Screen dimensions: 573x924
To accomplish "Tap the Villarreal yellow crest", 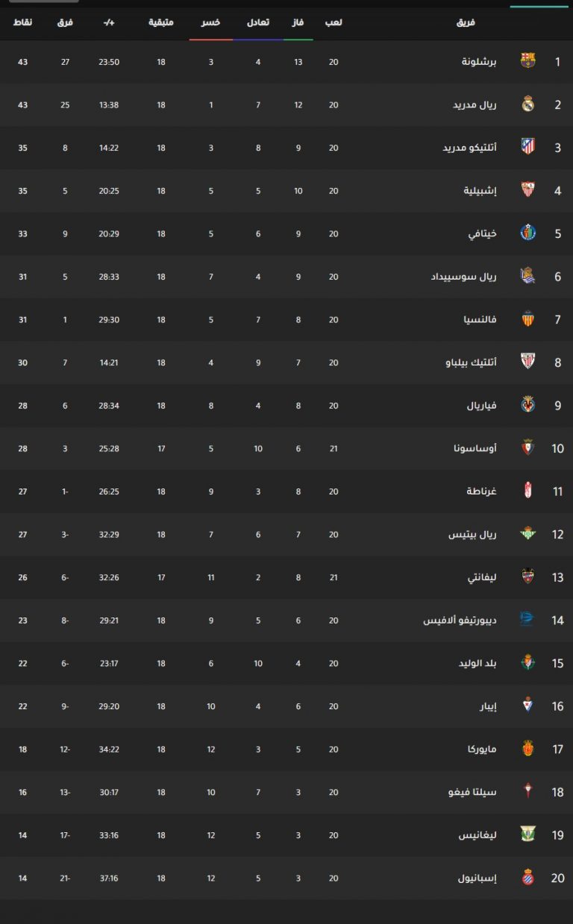I will pyautogui.click(x=527, y=405).
